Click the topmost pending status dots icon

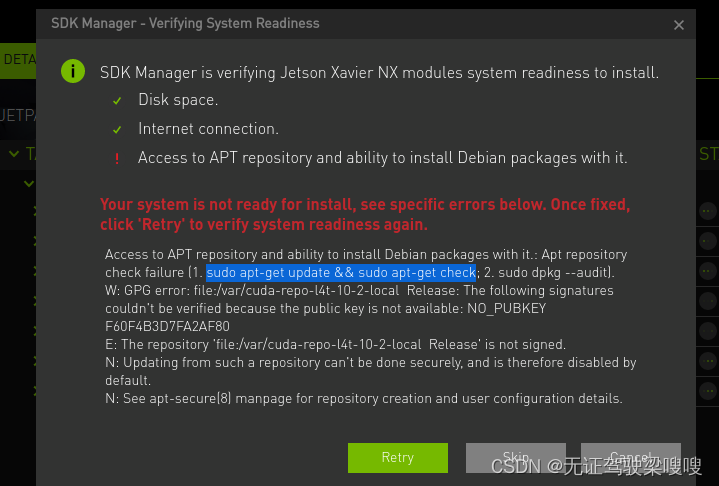708,211
